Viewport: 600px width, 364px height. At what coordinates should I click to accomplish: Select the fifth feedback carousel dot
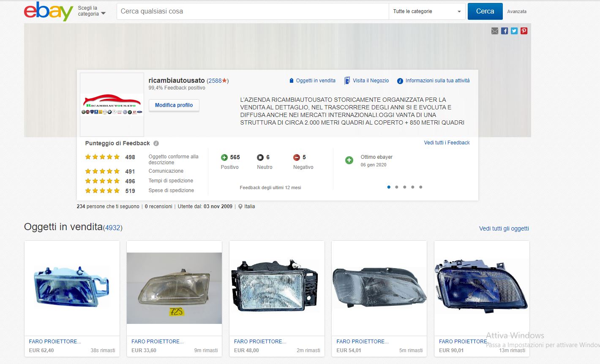tap(421, 187)
